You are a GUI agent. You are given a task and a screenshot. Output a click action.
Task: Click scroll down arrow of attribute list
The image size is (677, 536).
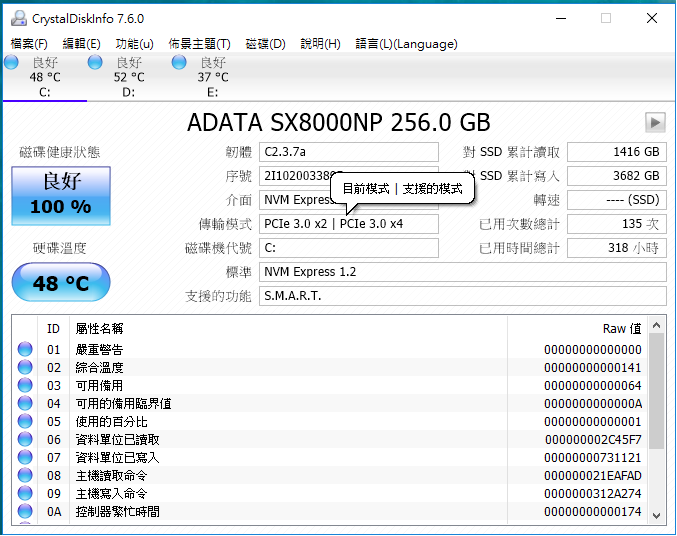tap(657, 515)
